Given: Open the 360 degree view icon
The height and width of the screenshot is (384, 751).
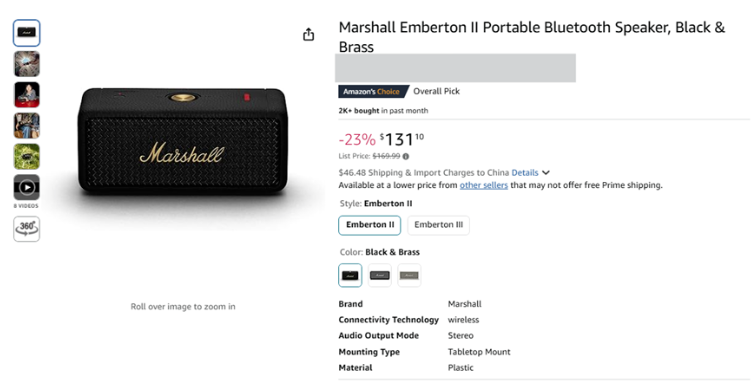Looking at the screenshot, I should click(26, 229).
